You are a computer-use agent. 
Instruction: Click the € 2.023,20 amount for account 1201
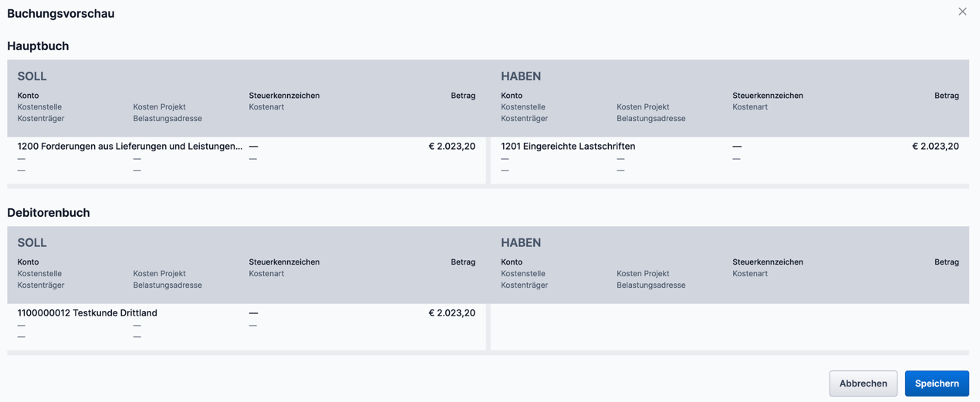(935, 146)
